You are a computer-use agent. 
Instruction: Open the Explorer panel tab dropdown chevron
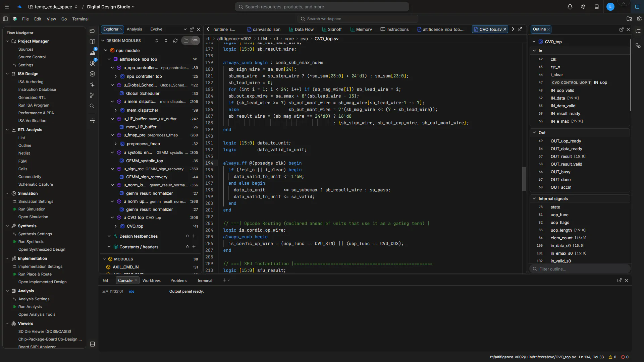185,29
